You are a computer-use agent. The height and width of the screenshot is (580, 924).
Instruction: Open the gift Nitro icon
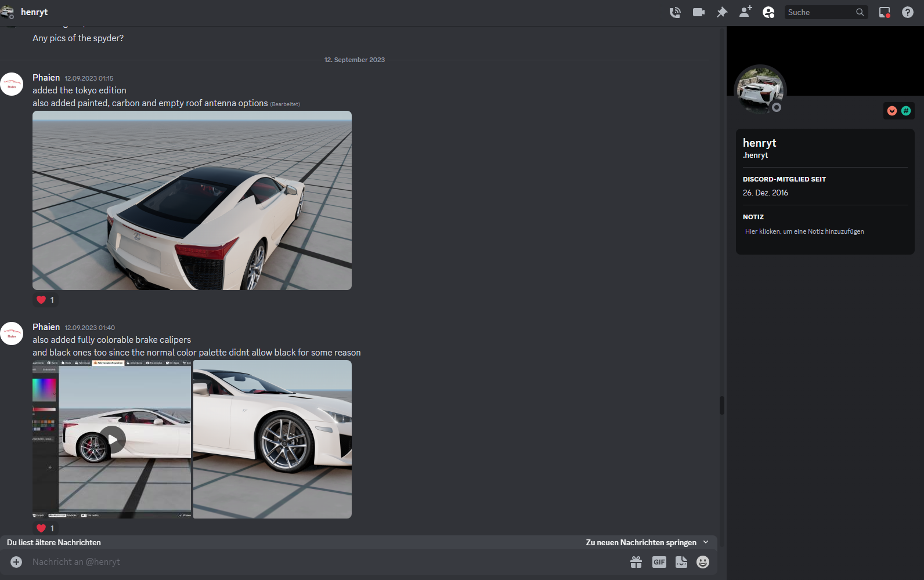click(636, 562)
